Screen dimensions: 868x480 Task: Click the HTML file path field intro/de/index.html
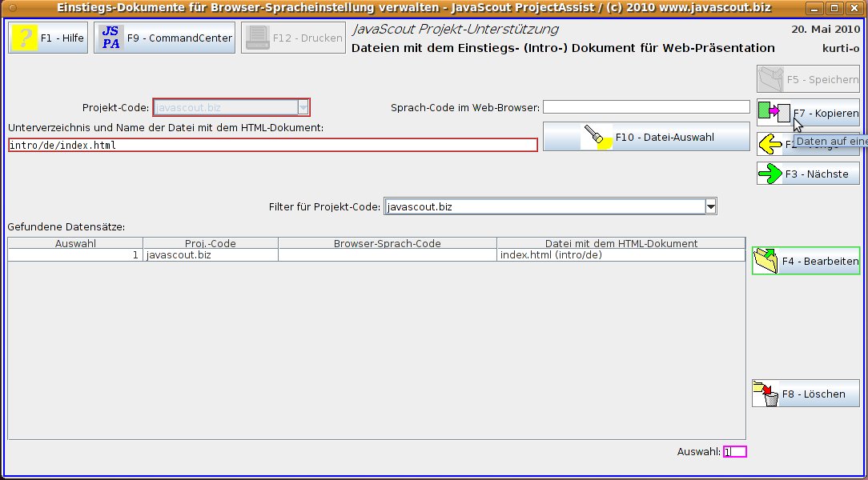pyautogui.click(x=272, y=146)
